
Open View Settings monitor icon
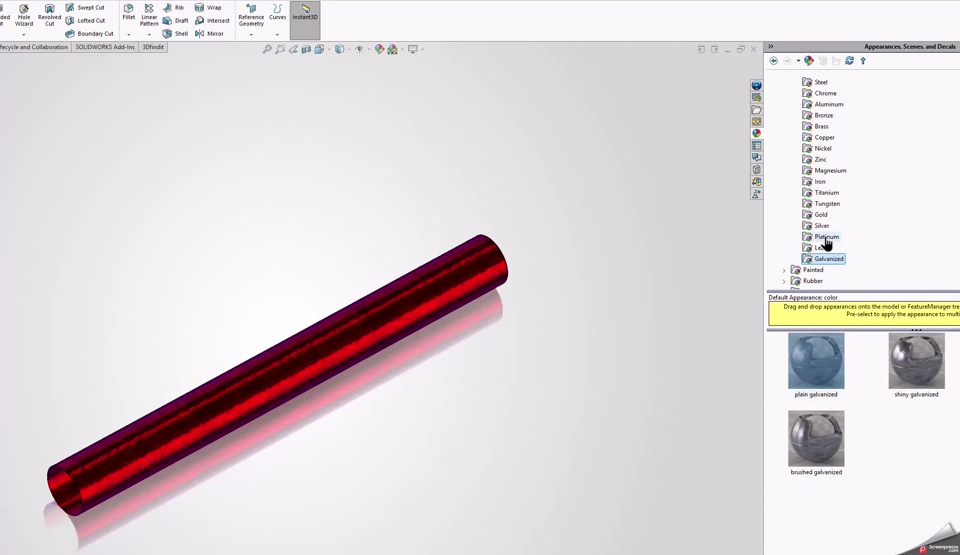coord(413,49)
